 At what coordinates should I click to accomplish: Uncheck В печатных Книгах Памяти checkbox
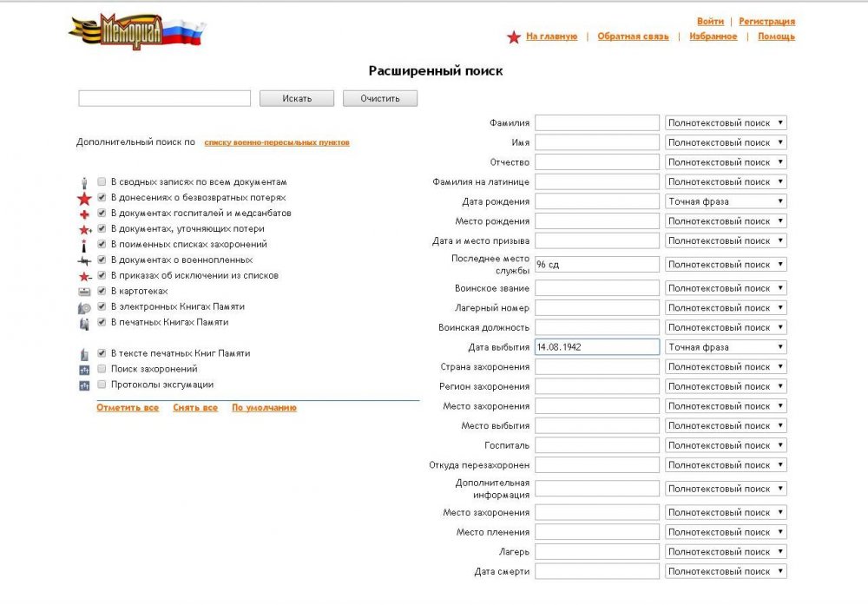click(x=102, y=322)
